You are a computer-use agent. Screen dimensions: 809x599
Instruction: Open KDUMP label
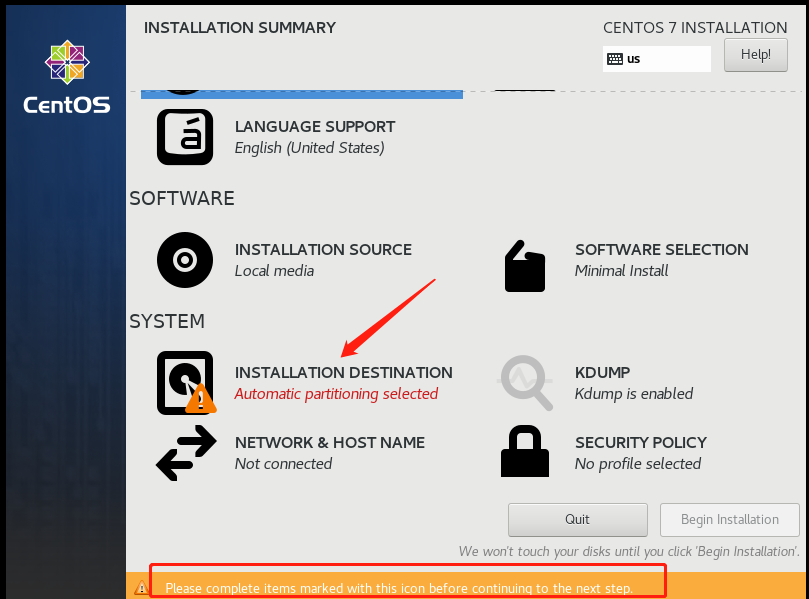[x=602, y=373]
